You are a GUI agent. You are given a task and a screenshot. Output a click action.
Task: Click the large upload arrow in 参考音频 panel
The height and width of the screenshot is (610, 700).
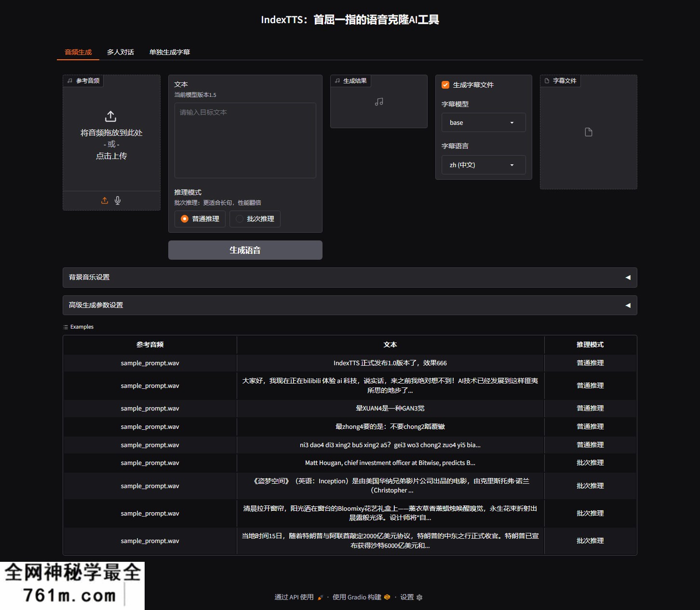(110, 117)
